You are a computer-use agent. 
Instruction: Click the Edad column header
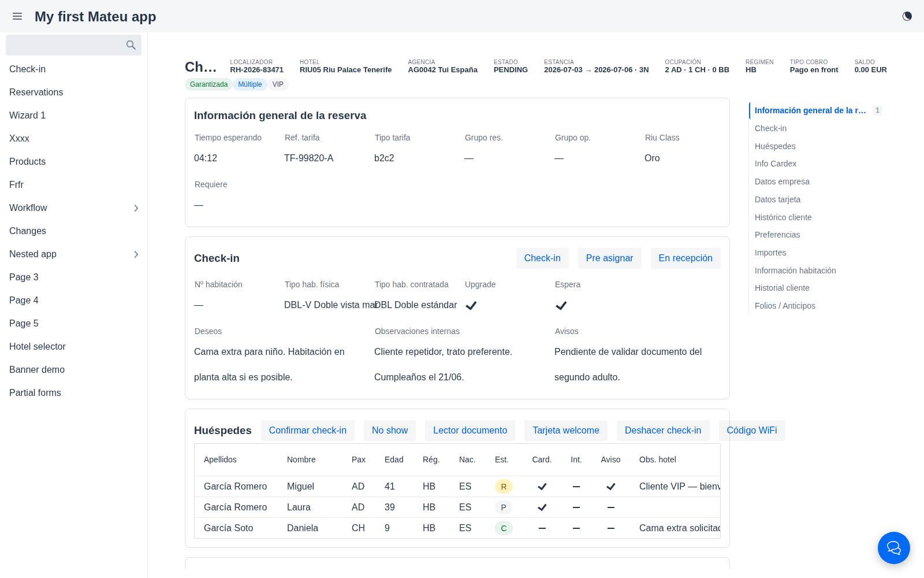tap(394, 460)
